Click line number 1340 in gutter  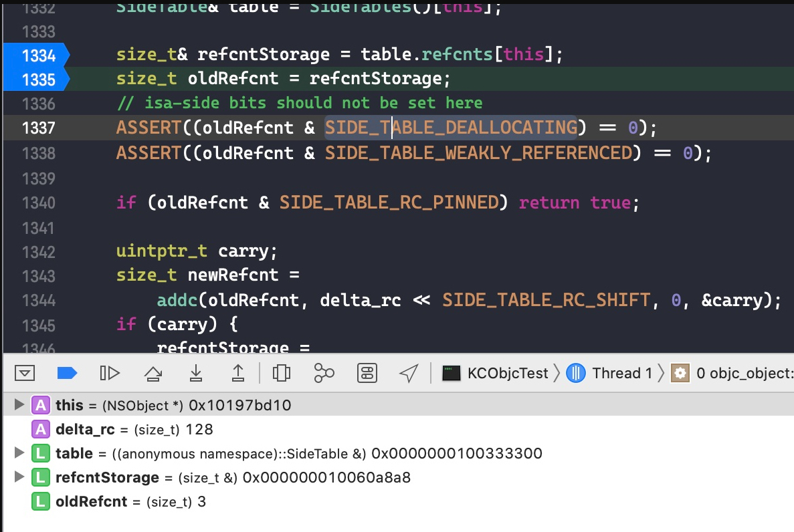point(39,203)
